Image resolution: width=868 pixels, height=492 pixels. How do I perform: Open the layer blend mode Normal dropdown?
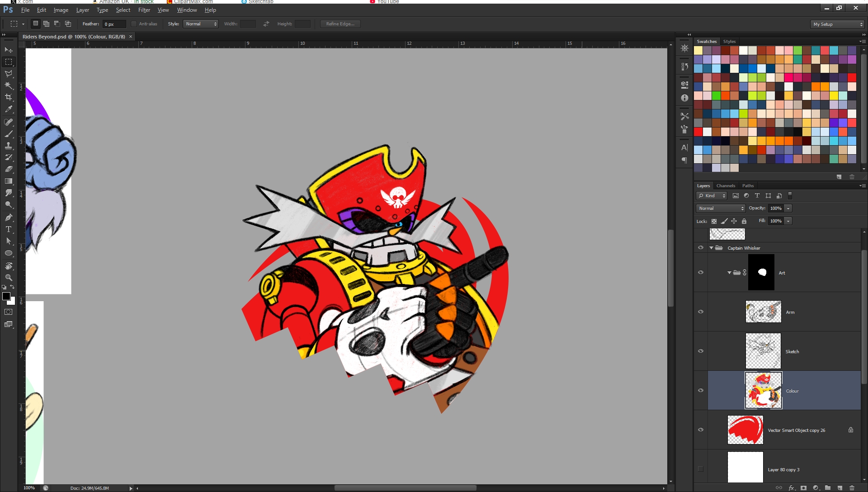(721, 208)
